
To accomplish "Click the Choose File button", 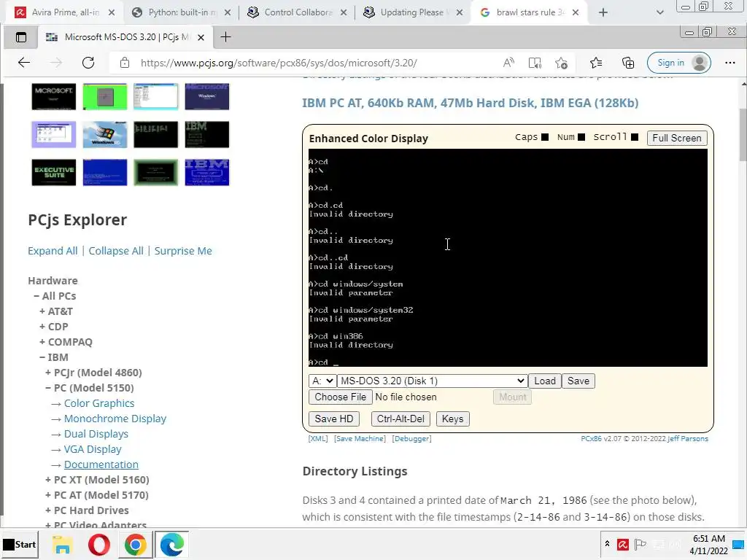I will pyautogui.click(x=340, y=397).
